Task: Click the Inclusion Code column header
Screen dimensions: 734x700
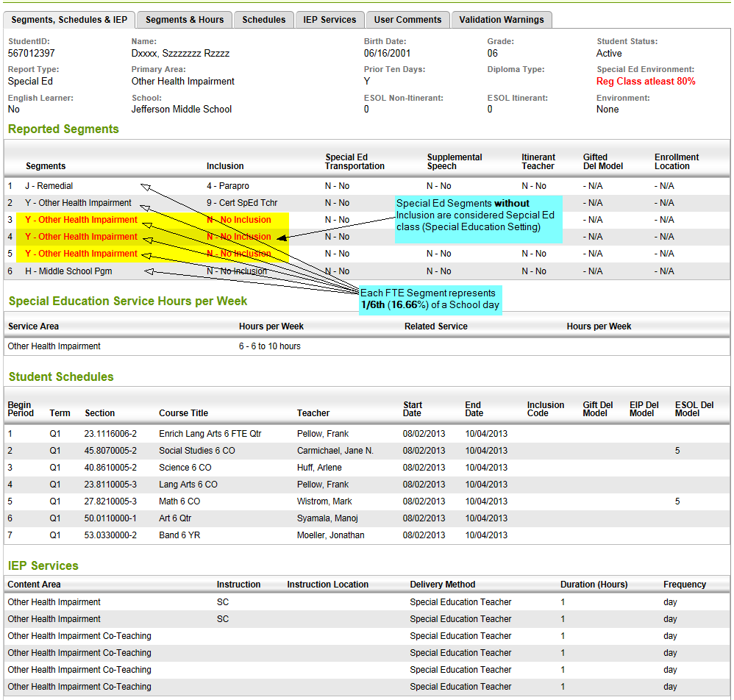Action: 545,409
